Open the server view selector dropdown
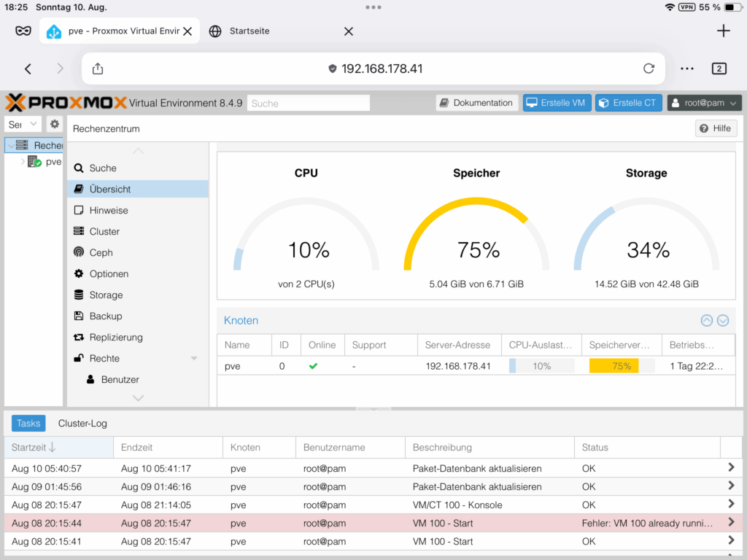Viewport: 747px width, 560px height. 23,124
